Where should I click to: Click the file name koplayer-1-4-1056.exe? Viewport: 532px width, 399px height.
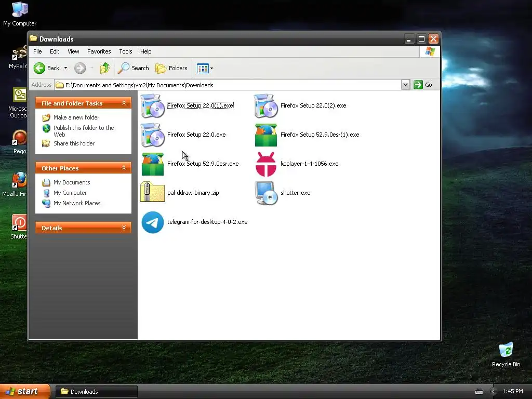[309, 164]
